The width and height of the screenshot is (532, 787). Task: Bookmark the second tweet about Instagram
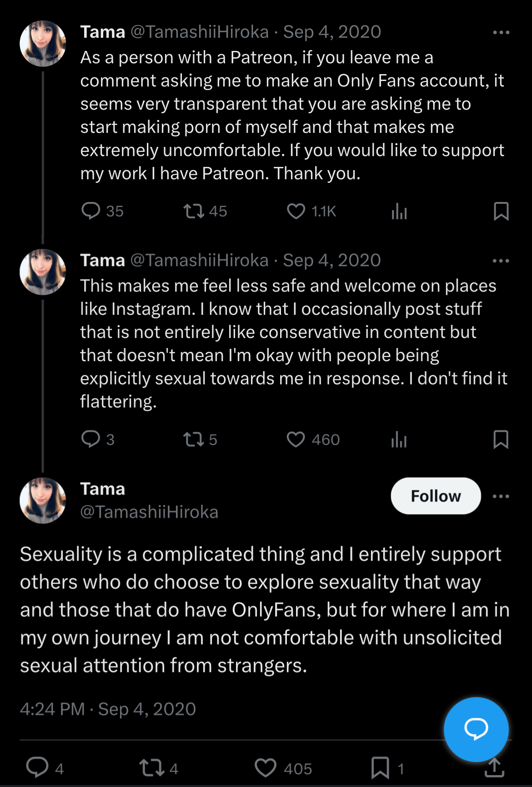pyautogui.click(x=501, y=439)
